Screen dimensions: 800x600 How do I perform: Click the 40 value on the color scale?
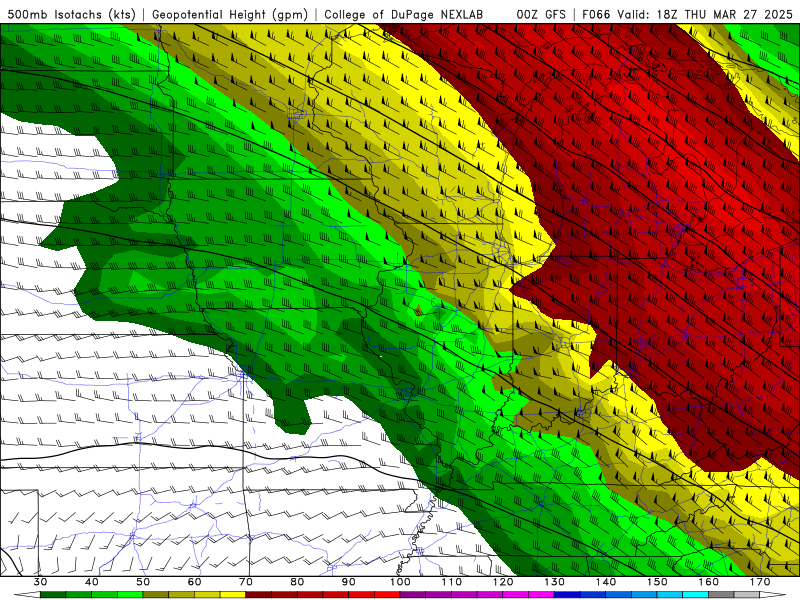click(x=92, y=582)
